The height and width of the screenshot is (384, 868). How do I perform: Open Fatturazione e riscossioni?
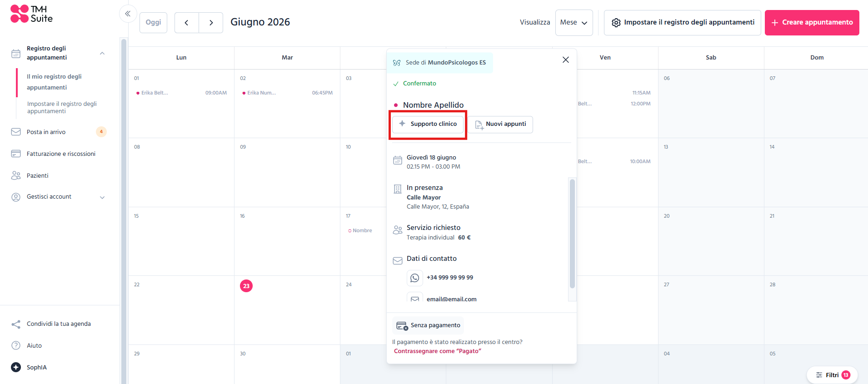[61, 154]
